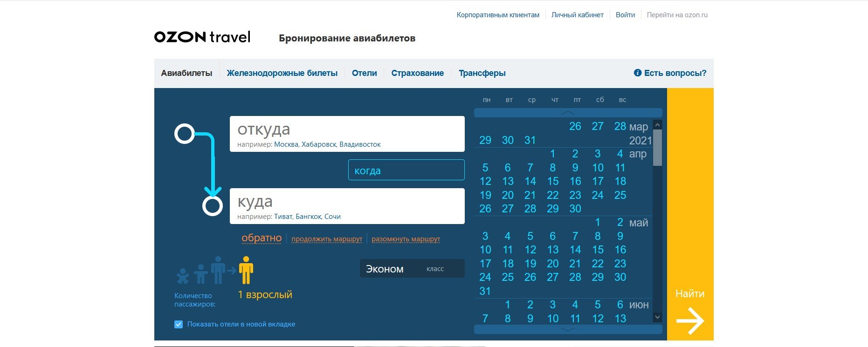Select April 15 in calendar
868x347 pixels.
553,181
